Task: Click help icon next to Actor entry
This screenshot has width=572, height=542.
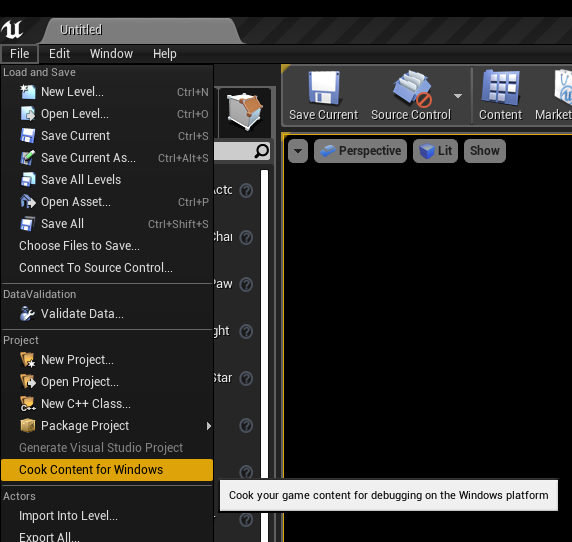Action: coord(246,190)
